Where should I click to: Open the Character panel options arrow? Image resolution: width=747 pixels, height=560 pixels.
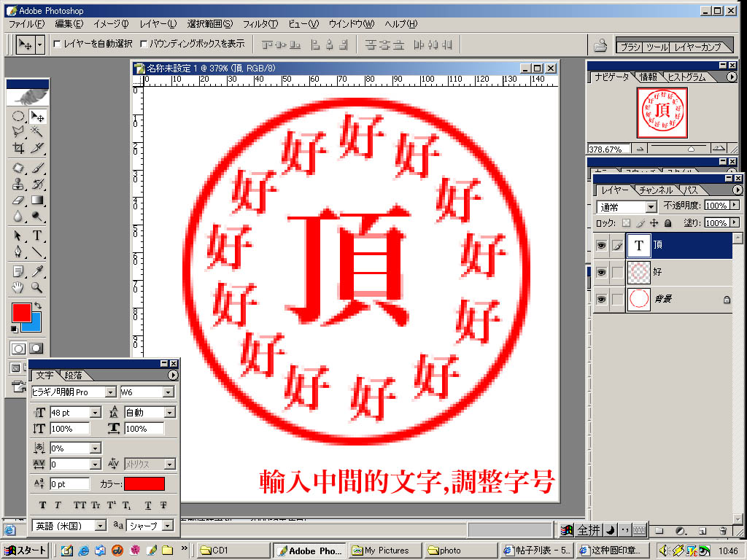173,376
